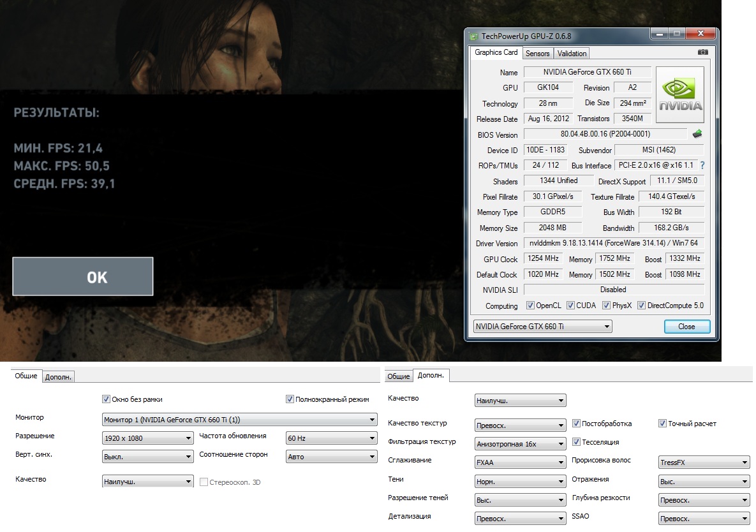The height and width of the screenshot is (532, 756).
Task: Click the GPU-Z screenshot camera icon
Action: coord(702,52)
